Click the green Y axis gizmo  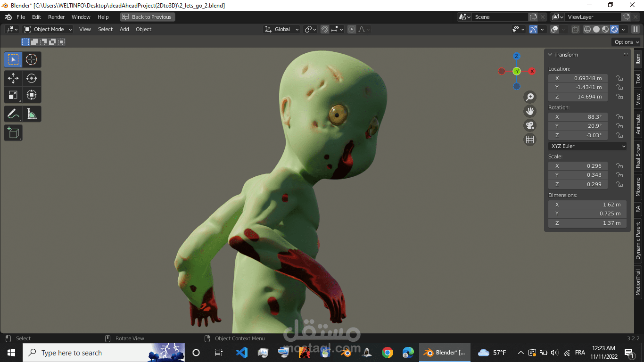pyautogui.click(x=517, y=71)
